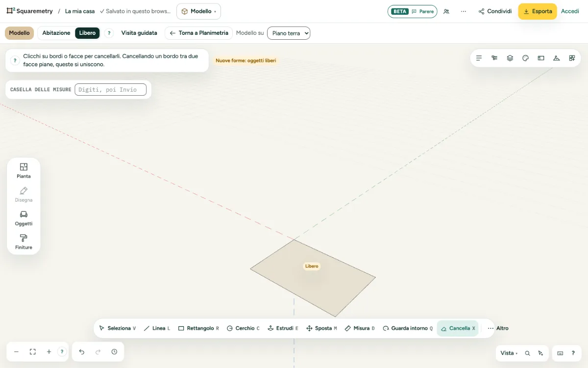
Task: Open the keyboard shortcuts icon
Action: pyautogui.click(x=560, y=353)
